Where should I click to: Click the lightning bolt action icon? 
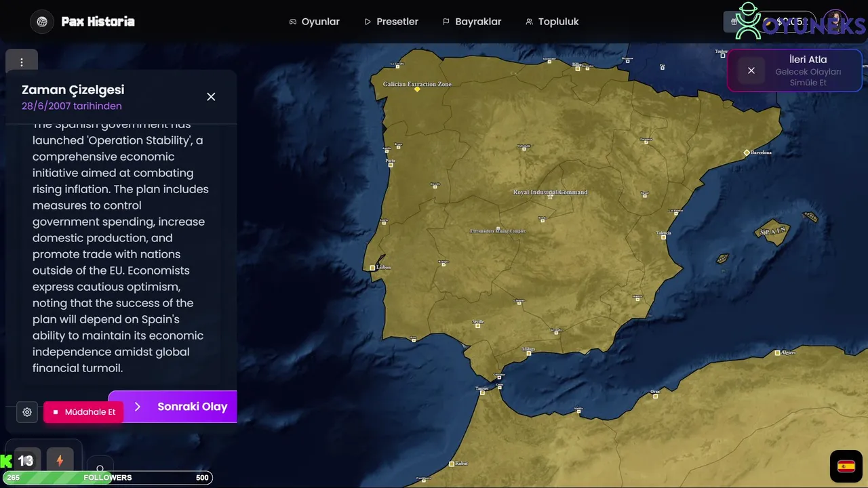click(x=60, y=461)
